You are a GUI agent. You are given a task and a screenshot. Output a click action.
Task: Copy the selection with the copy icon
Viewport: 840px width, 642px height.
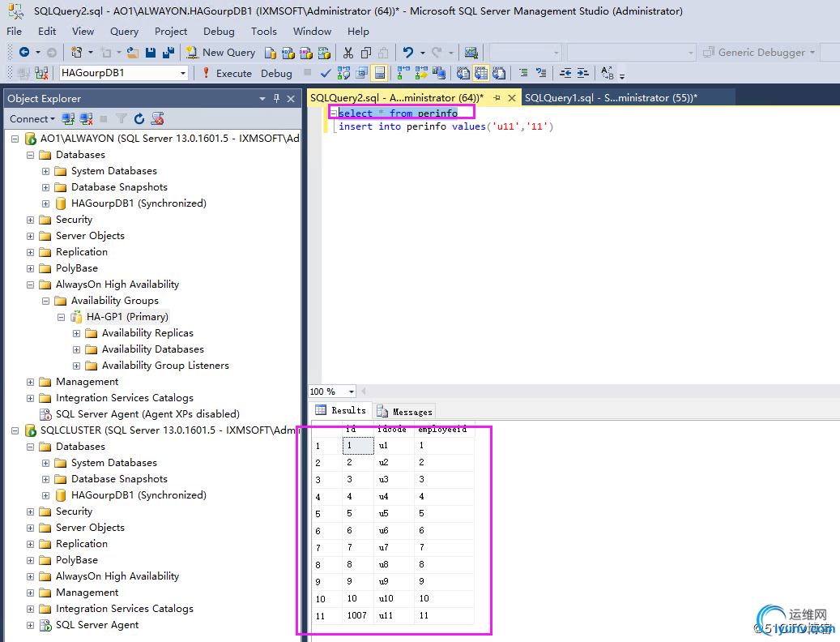[366, 53]
